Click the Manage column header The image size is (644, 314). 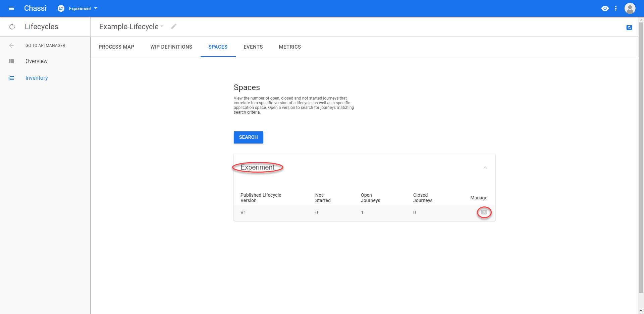click(479, 198)
